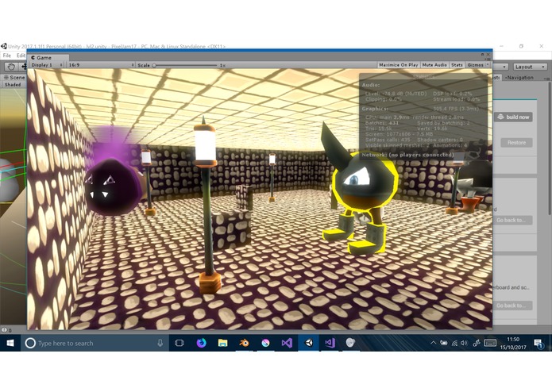This screenshot has width=552, height=392.
Task: Open the touch keyboard tray icon
Action: (x=490, y=343)
